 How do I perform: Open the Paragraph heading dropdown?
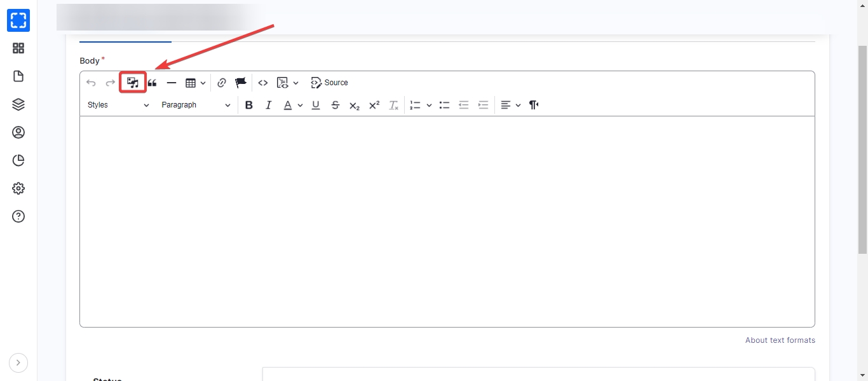(x=196, y=105)
